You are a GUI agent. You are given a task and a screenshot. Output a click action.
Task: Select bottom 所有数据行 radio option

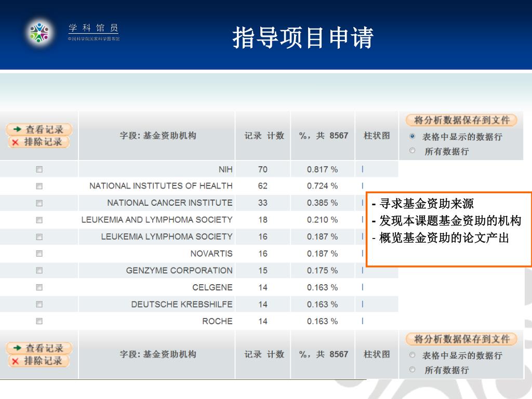coord(412,369)
